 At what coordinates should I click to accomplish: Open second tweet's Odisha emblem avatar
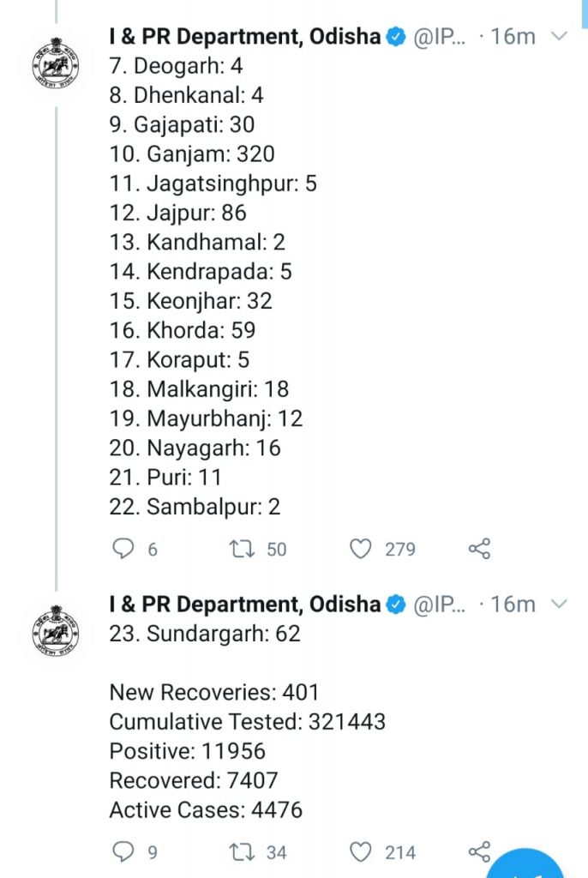(56, 631)
